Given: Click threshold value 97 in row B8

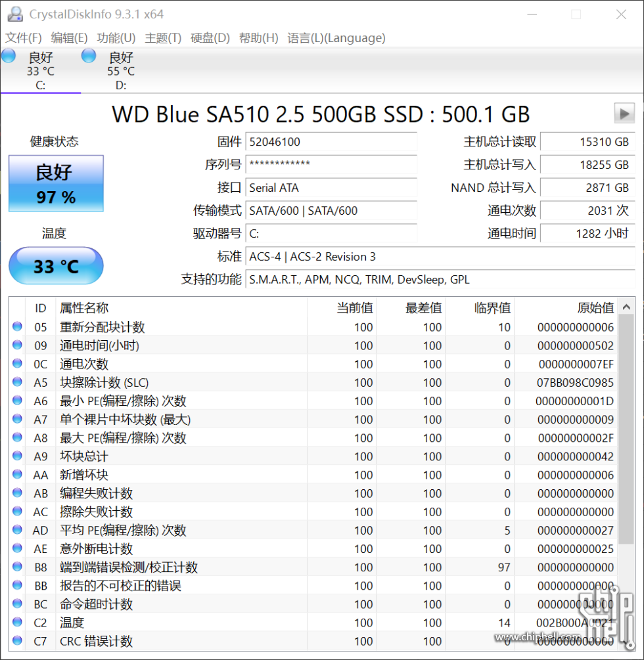Looking at the screenshot, I should 504,567.
